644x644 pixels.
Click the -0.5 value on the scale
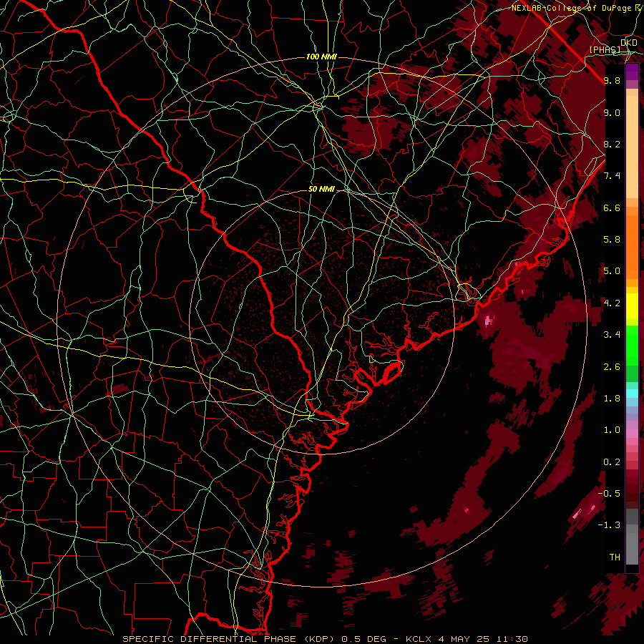[x=610, y=494]
